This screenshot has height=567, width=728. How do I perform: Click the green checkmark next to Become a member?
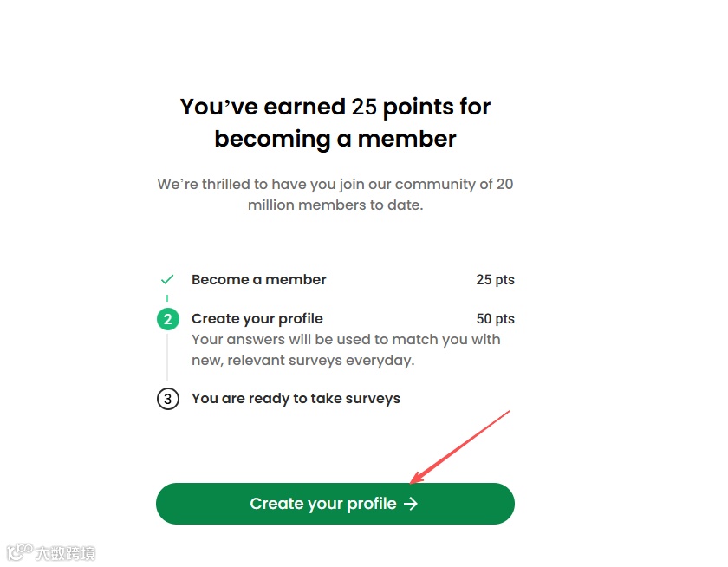click(x=167, y=280)
